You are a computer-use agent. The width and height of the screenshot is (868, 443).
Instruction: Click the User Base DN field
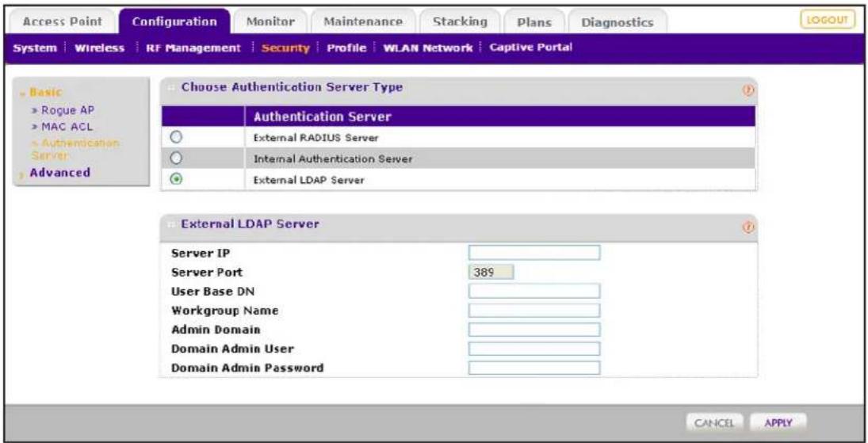534,291
